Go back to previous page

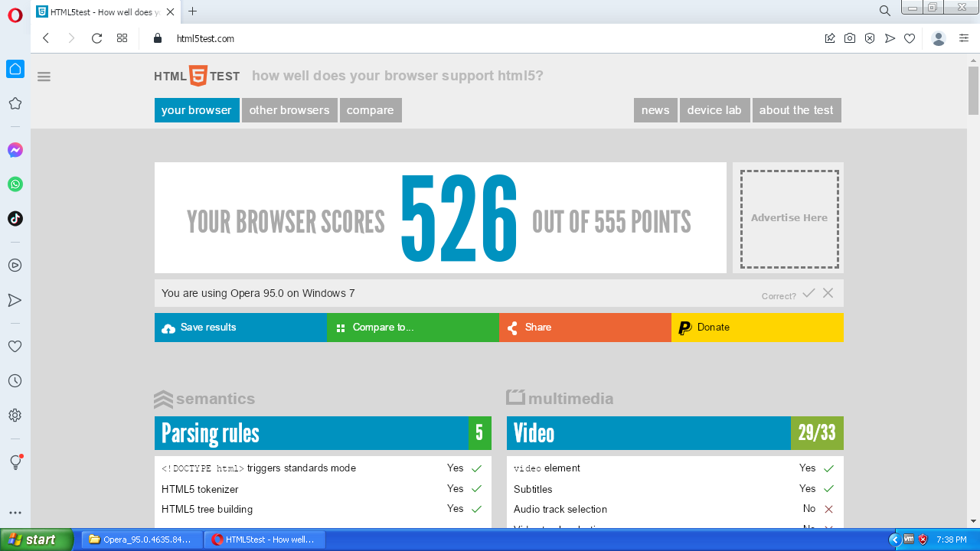click(x=46, y=38)
